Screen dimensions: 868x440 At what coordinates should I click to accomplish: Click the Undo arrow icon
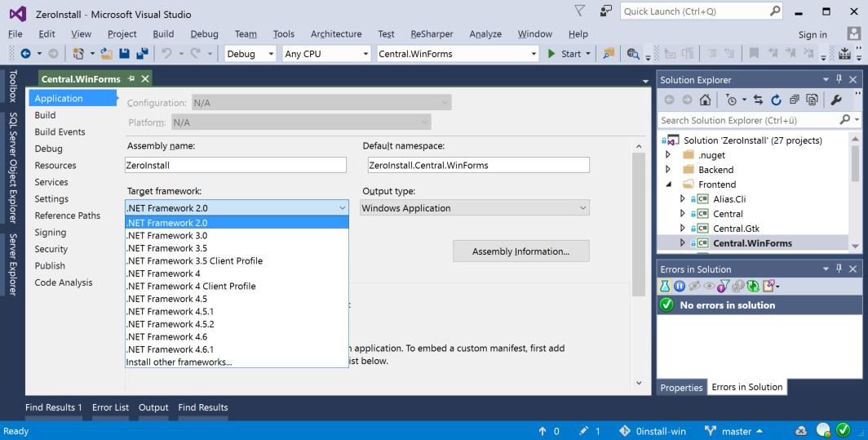(x=166, y=54)
